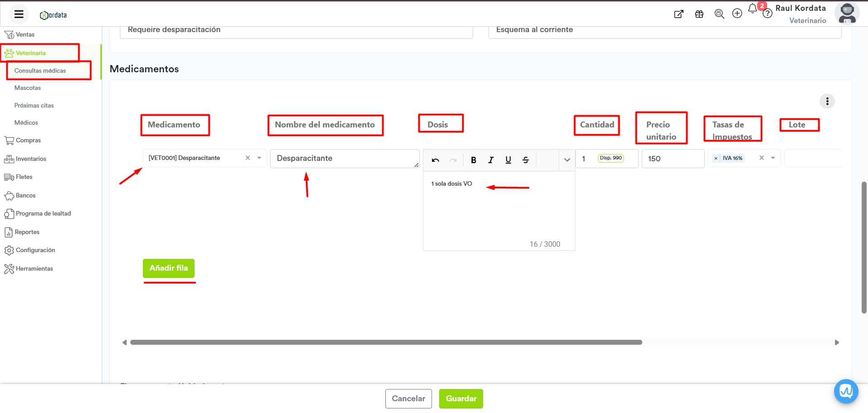This screenshot has height=413, width=868.
Task: Click the Guardar button
Action: coord(461,399)
